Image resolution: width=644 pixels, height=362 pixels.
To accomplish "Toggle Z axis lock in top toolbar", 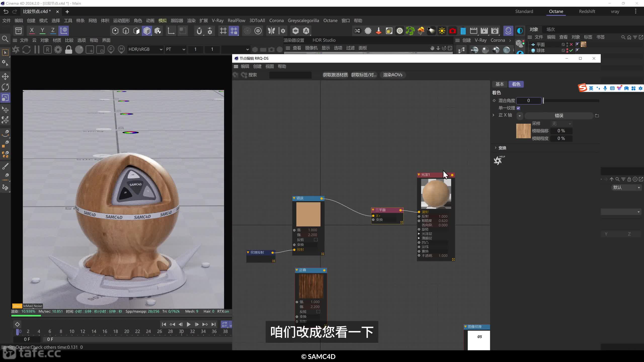I will (53, 31).
